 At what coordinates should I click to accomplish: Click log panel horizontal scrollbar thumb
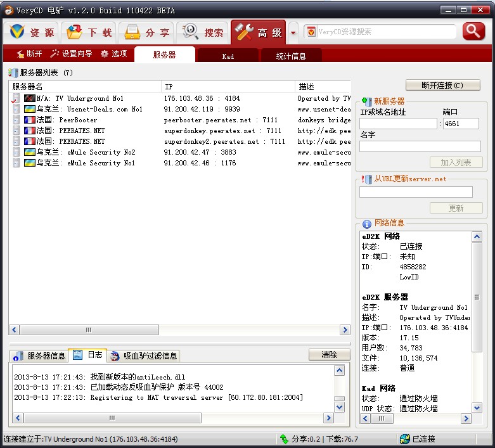(x=112, y=418)
